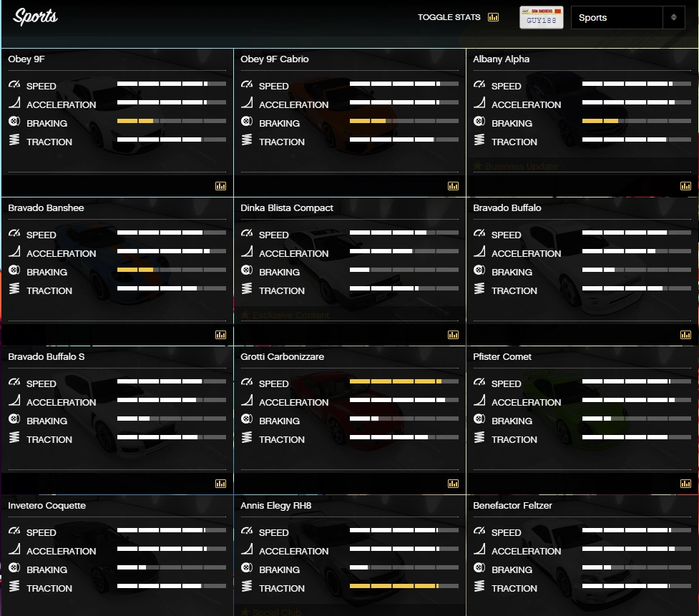Toggle stats chart icon on Obey 9F card
Viewport: 699px width, 616px height.
pyautogui.click(x=220, y=186)
